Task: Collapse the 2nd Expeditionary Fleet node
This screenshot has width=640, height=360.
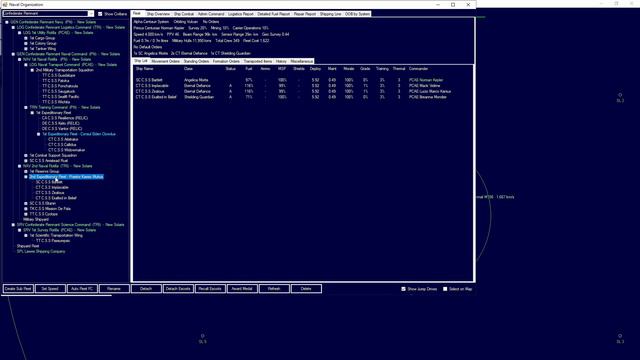Action: click(x=26, y=177)
